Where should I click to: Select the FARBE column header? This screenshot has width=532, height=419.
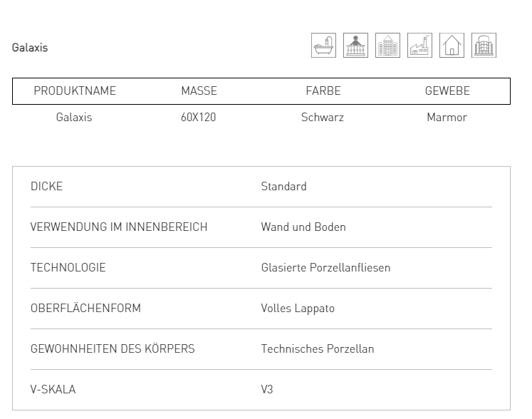[x=323, y=91]
